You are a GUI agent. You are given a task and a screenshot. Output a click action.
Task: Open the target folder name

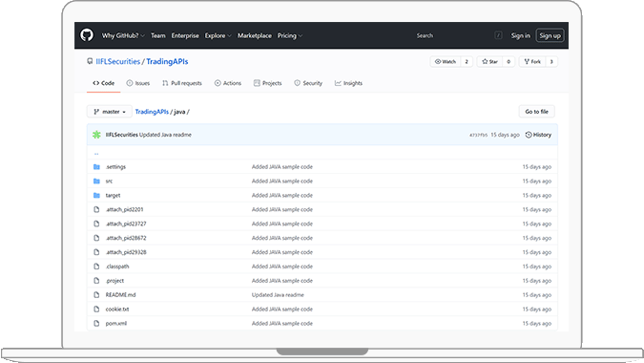pyautogui.click(x=113, y=195)
